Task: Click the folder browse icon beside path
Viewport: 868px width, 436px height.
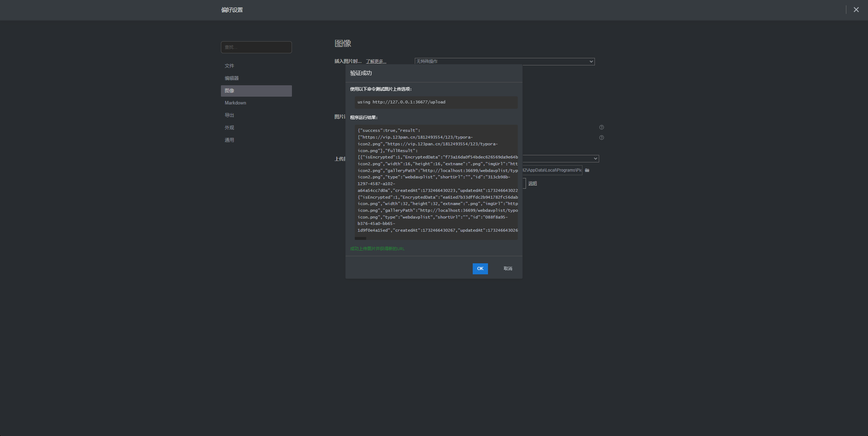Action: click(x=587, y=170)
